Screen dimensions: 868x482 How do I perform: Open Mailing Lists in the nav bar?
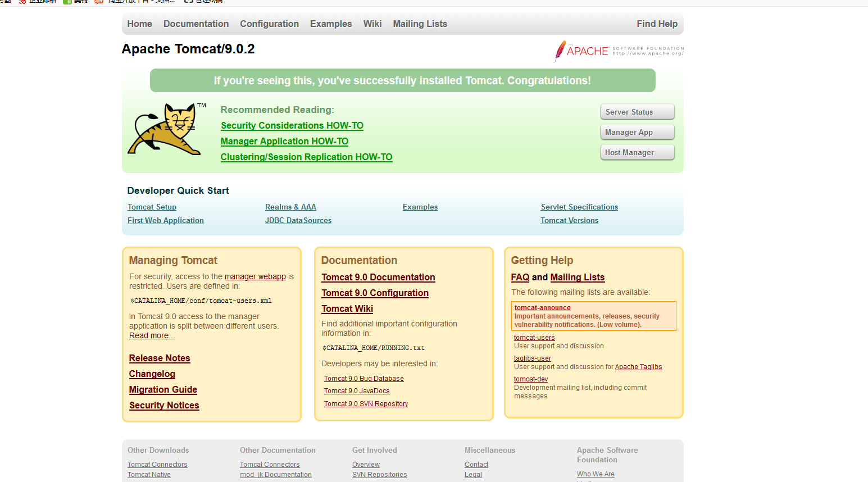pyautogui.click(x=420, y=24)
